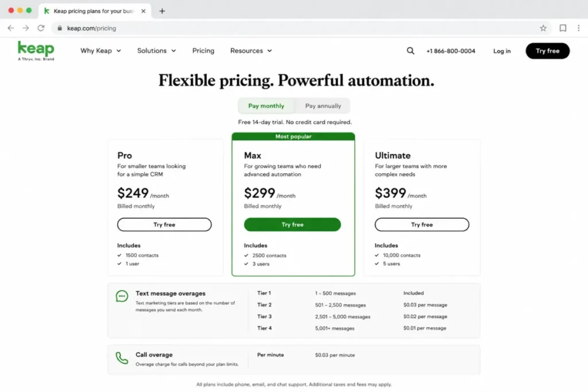
Task: Click the Pro plan title
Action: click(125, 155)
